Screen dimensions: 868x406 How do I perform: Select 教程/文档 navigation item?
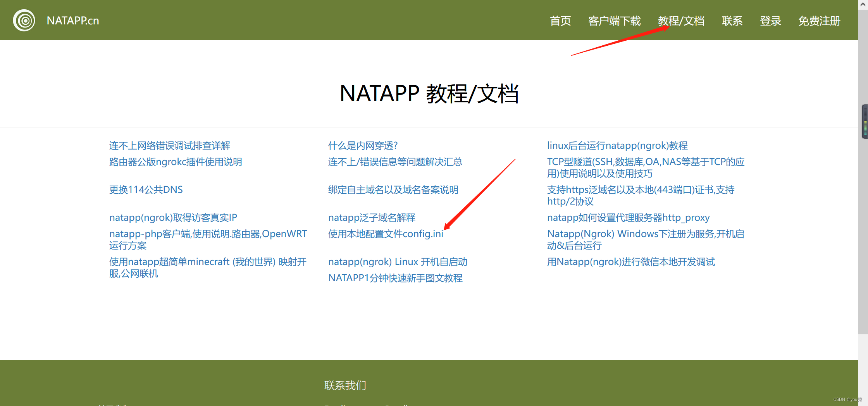pos(681,21)
